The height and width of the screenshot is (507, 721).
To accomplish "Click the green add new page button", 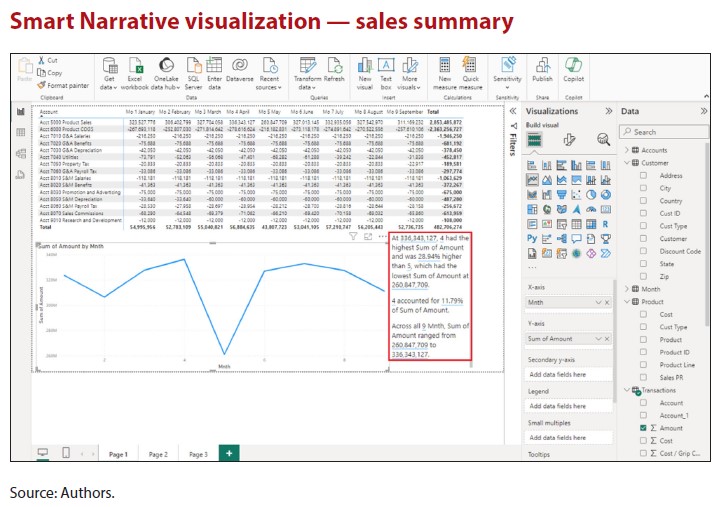I will pos(229,454).
